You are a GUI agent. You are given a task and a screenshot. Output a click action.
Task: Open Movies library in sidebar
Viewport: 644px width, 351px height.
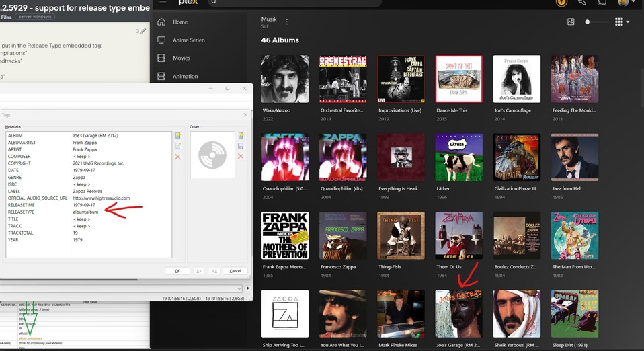point(181,58)
